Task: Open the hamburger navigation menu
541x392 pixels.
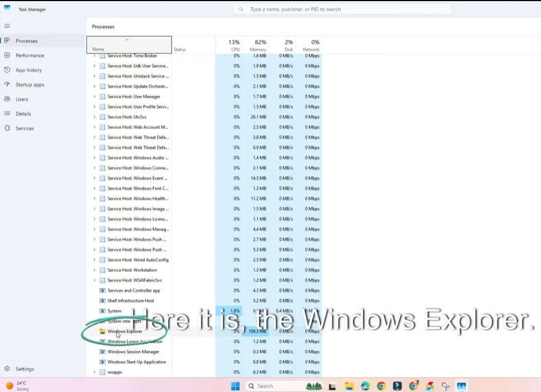Action: [7, 26]
